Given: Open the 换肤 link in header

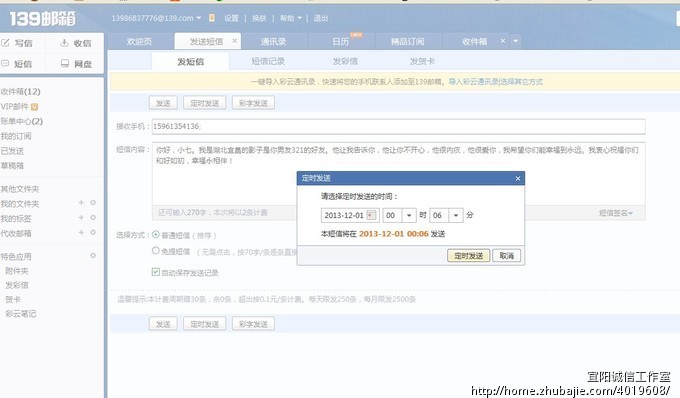Looking at the screenshot, I should coord(259,18).
